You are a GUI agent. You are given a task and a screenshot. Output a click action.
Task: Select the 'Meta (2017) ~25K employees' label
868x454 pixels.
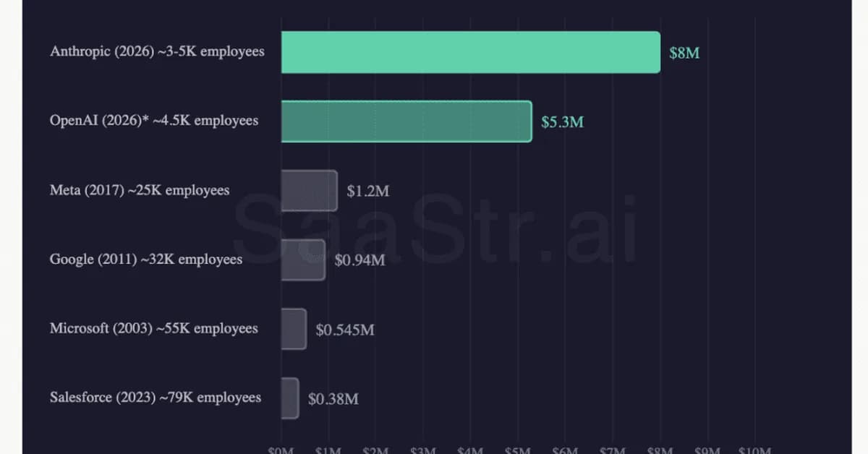(x=140, y=190)
